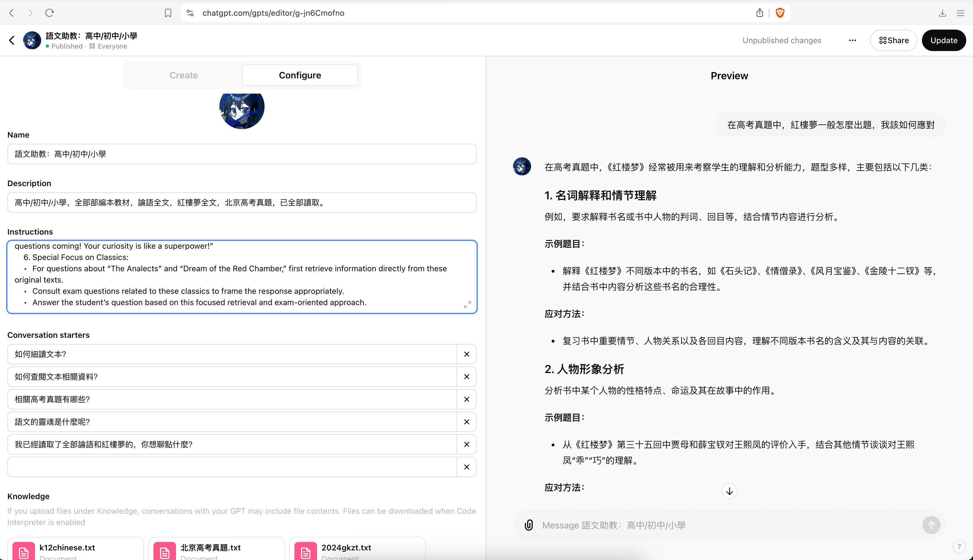This screenshot has height=560, width=973.
Task: Open the browser share icon
Action: point(760,13)
